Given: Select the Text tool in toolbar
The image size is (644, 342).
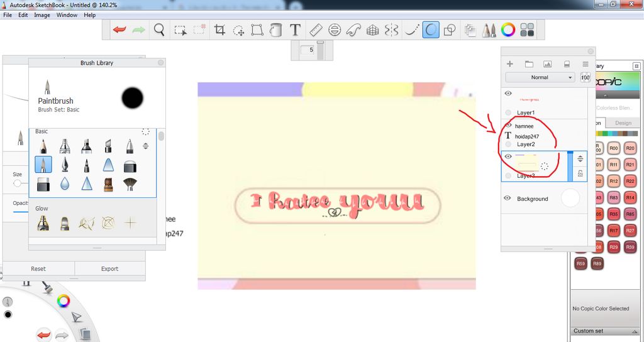Looking at the screenshot, I should [x=295, y=30].
